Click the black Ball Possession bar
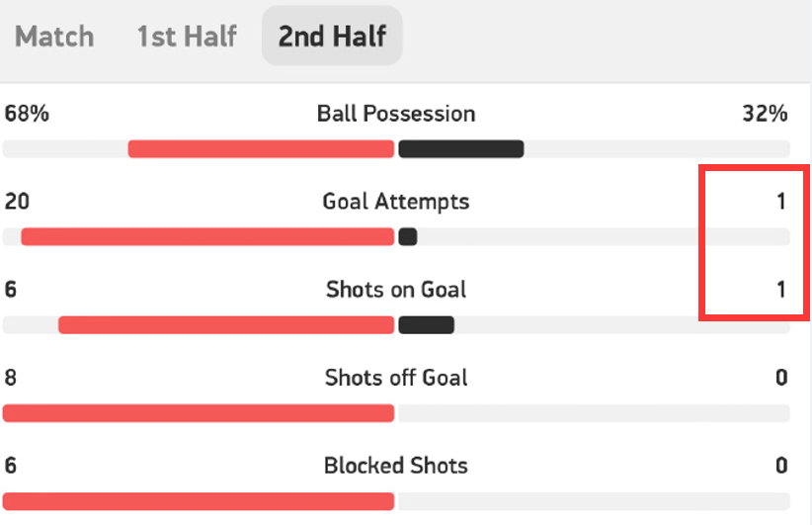The width and height of the screenshot is (812, 525). coord(460,149)
